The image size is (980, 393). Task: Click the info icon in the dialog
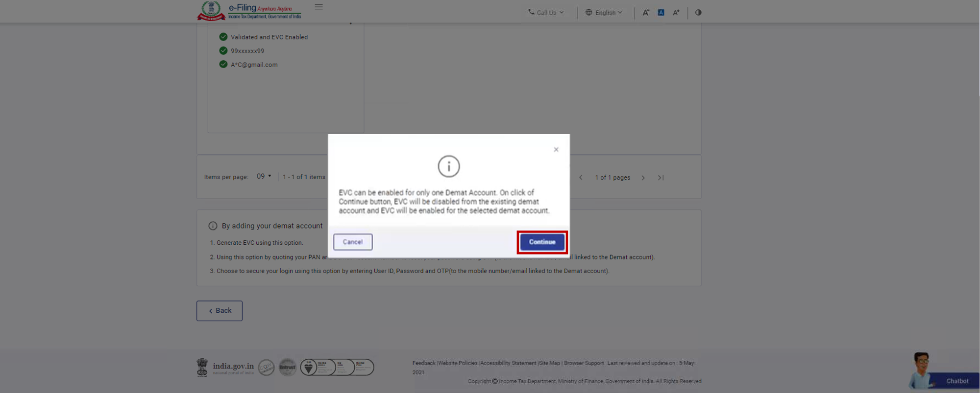click(448, 166)
